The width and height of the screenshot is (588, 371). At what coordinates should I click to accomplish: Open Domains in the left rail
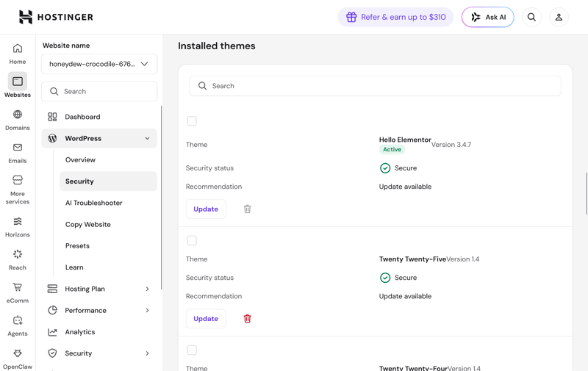tap(18, 120)
